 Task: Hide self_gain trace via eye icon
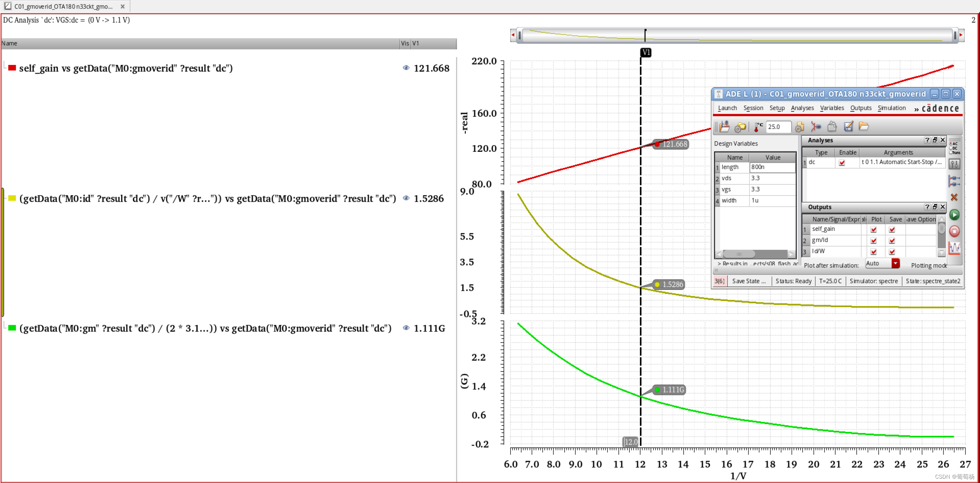click(406, 68)
